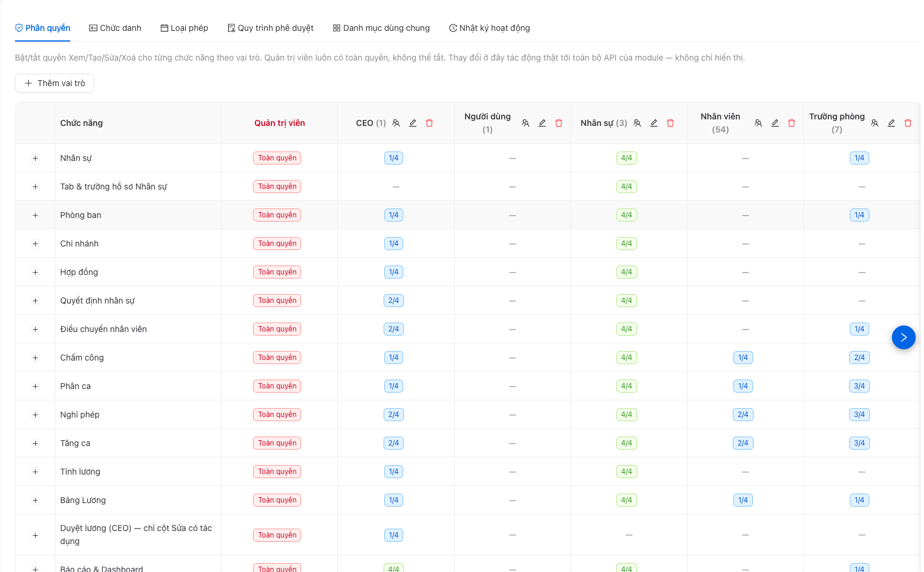Edit the CEO role
The image size is (924, 572).
coord(413,123)
